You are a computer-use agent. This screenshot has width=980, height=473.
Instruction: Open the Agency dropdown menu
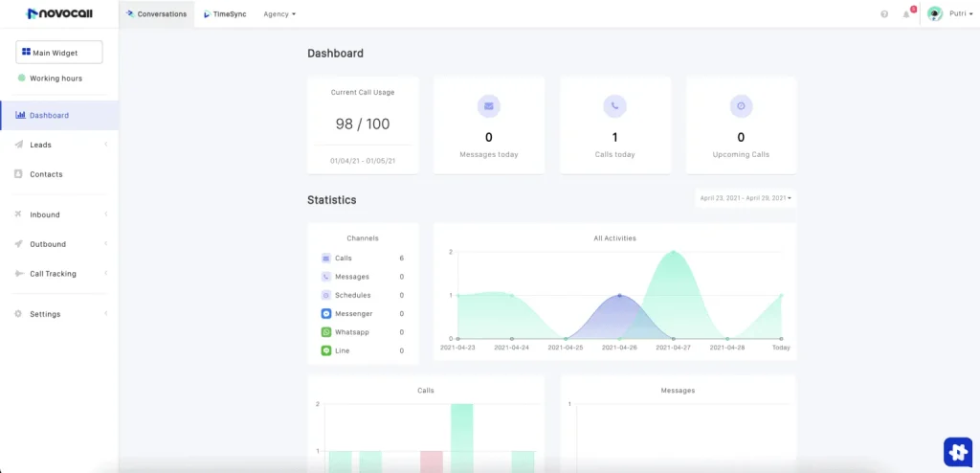(x=279, y=13)
